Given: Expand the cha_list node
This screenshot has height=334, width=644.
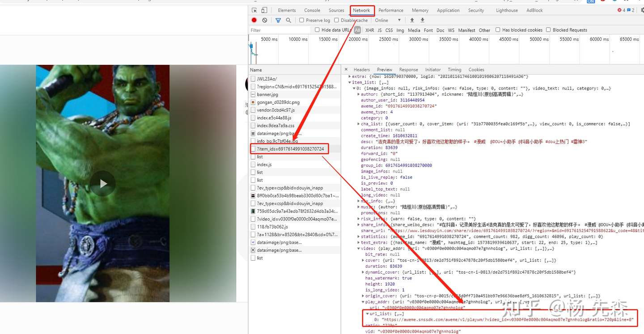Looking at the screenshot, I should pyautogui.click(x=359, y=124).
